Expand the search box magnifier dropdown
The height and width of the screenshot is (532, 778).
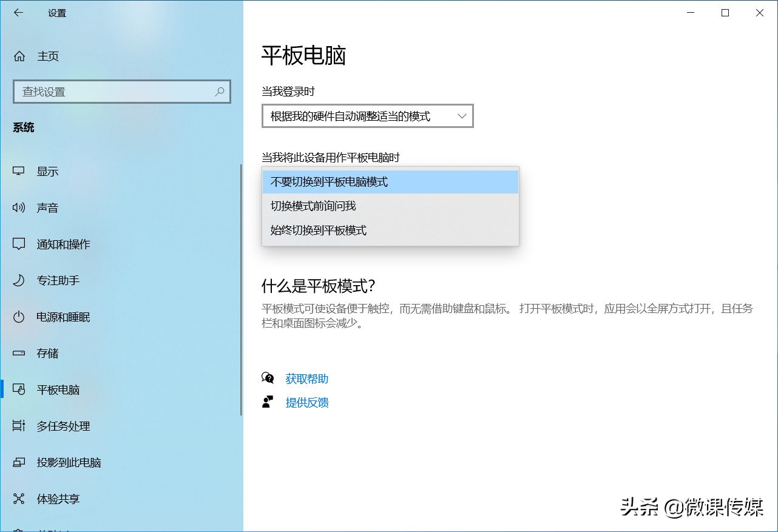click(220, 92)
